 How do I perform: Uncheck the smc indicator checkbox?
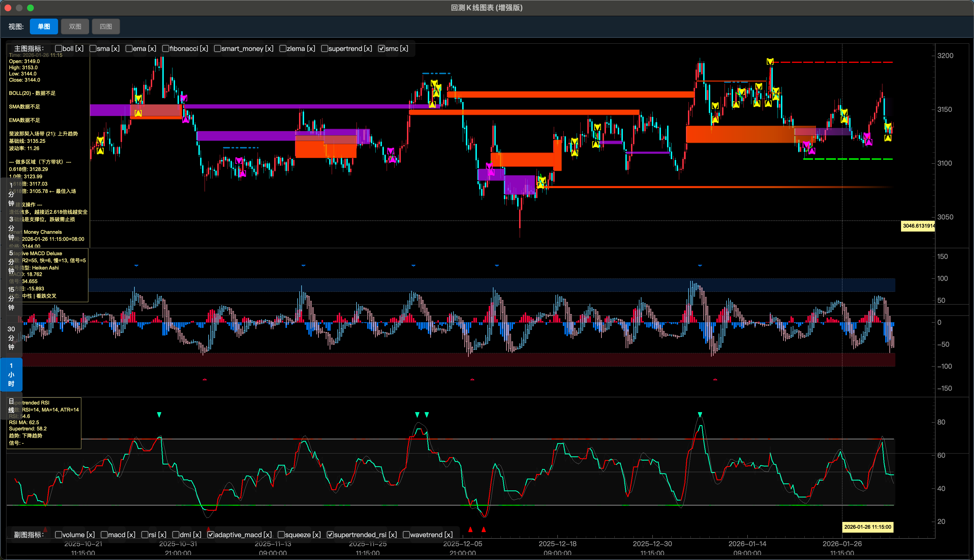pyautogui.click(x=382, y=48)
